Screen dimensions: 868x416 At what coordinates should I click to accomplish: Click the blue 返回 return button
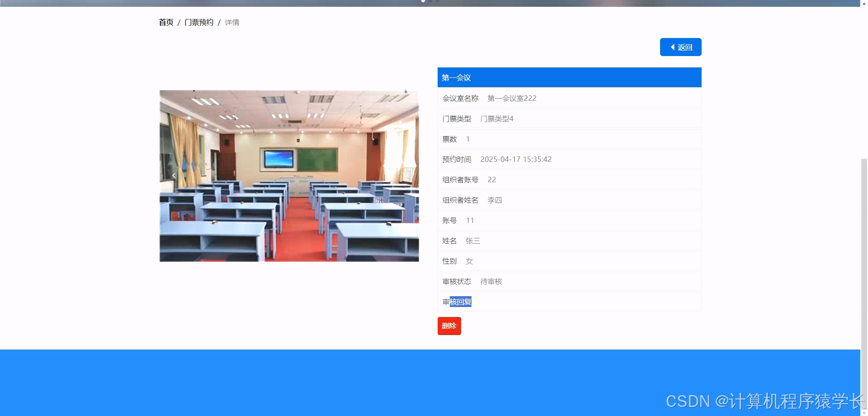(681, 47)
